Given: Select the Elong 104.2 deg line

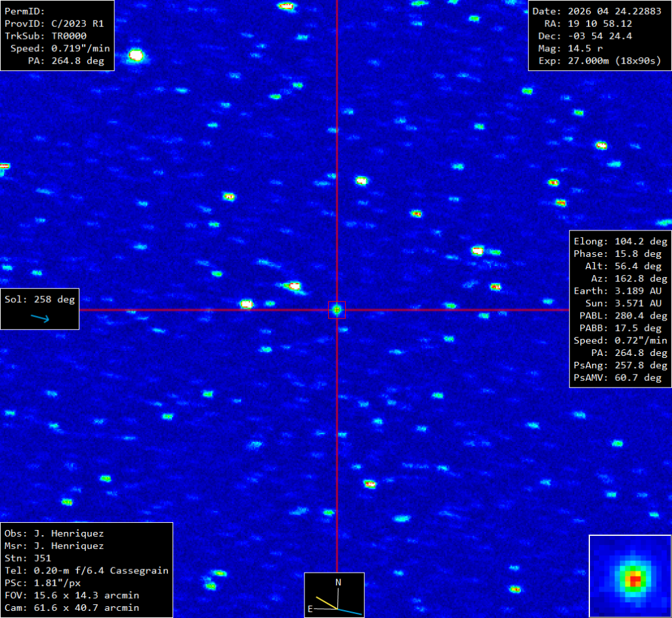Looking at the screenshot, I should 620,241.
